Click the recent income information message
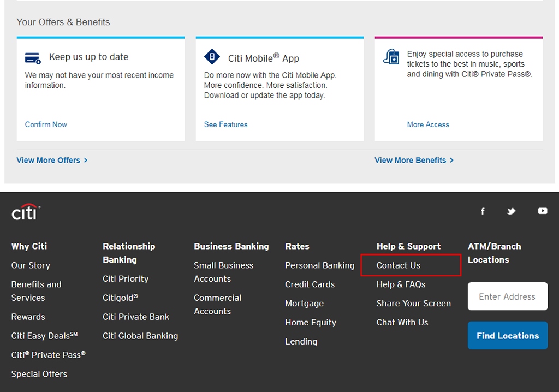Screen dimensions: 559x392 point(99,80)
